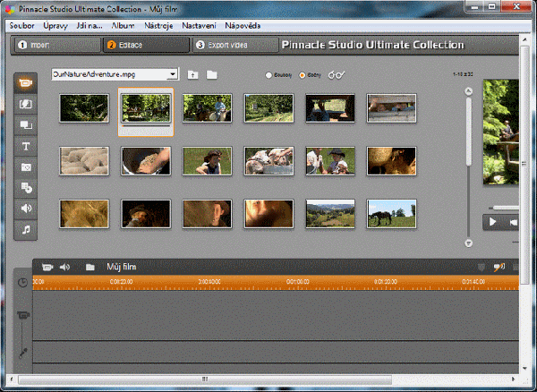This screenshot has height=392, width=537.
Task: Open the Titles album tab
Action: pos(26,146)
